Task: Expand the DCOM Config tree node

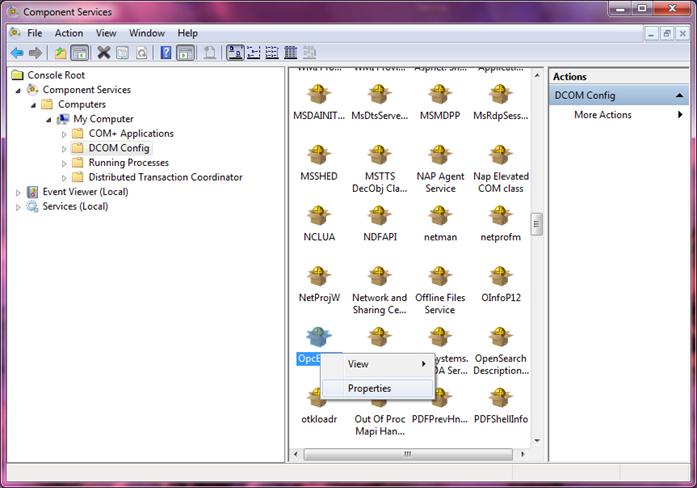Action: 64,149
